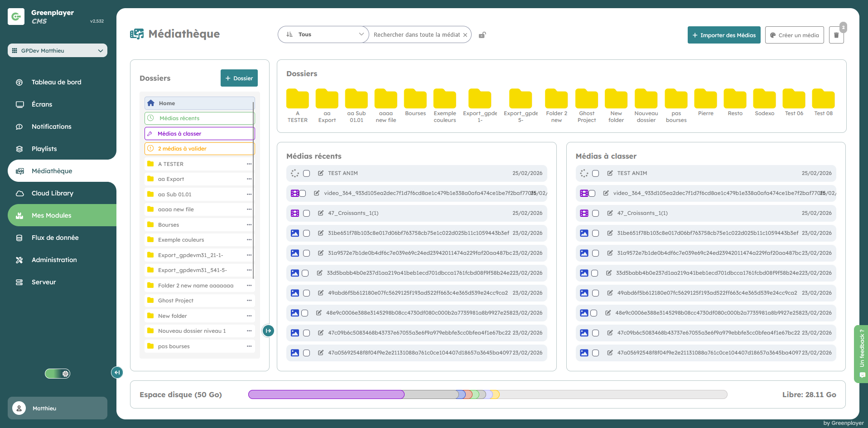Open Playlists in the sidebar

(x=44, y=149)
